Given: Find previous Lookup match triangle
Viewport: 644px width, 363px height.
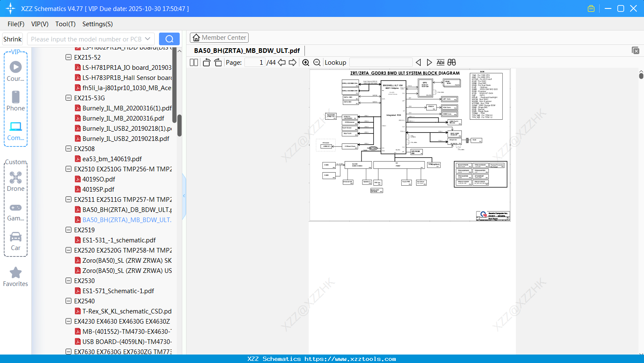Looking at the screenshot, I should tap(418, 63).
